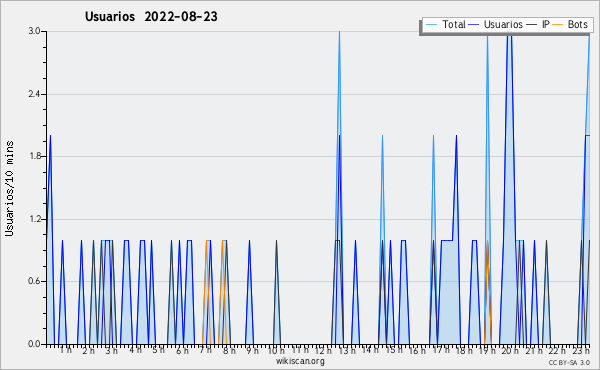Click the '23 h' x-axis label

(x=581, y=351)
